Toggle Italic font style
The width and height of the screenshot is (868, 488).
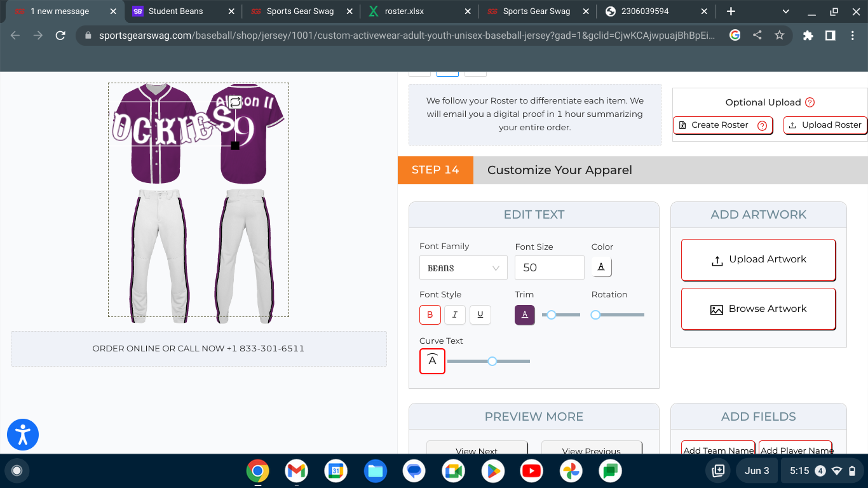454,315
